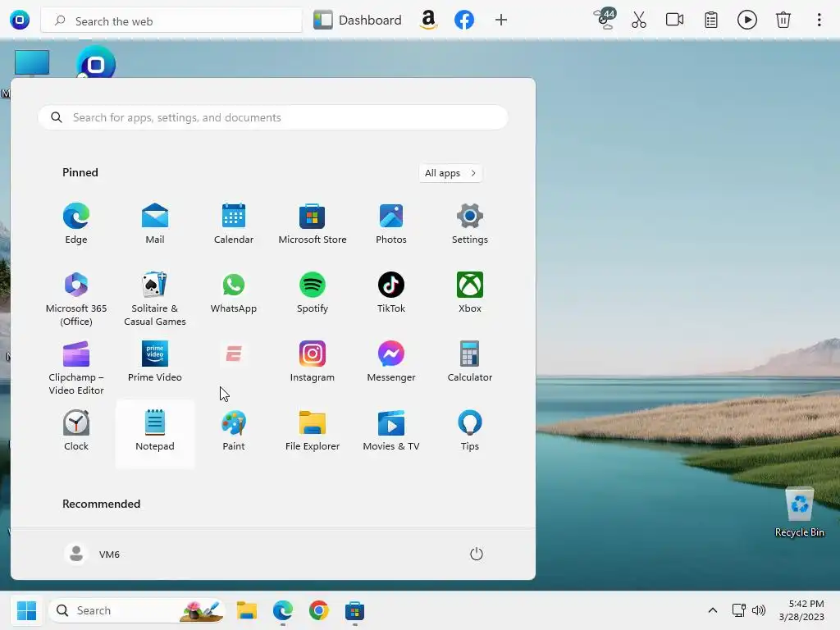Click the trash can icon in top toolbar
The height and width of the screenshot is (630, 840).
click(783, 21)
